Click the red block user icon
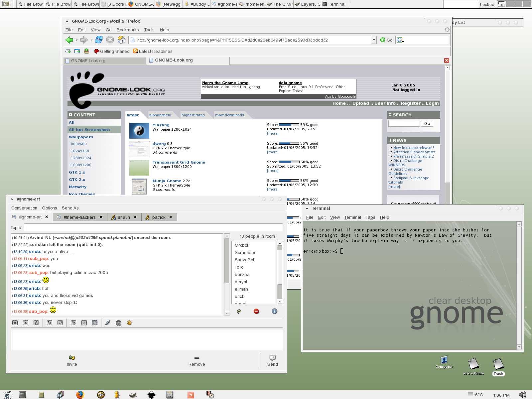532x399 pixels. tap(256, 311)
